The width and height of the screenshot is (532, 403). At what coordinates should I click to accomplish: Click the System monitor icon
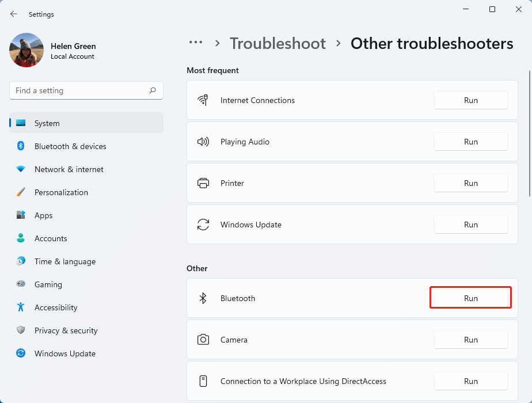tap(21, 123)
